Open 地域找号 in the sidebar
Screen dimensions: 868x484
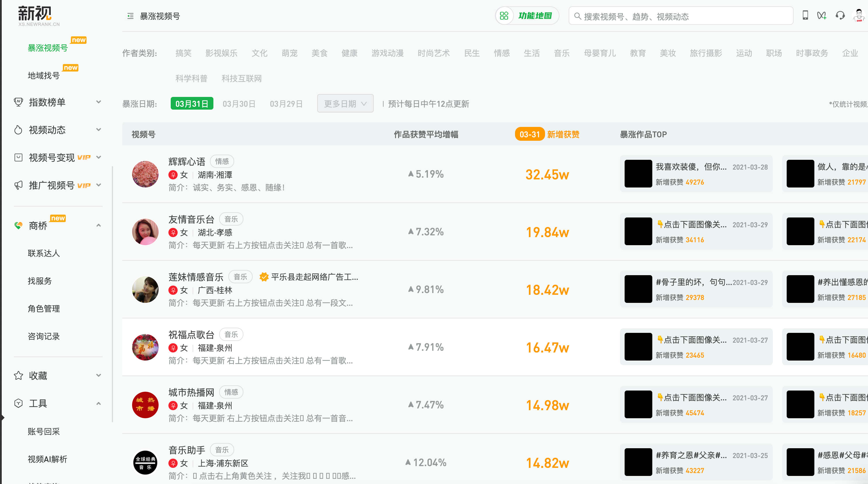(44, 76)
